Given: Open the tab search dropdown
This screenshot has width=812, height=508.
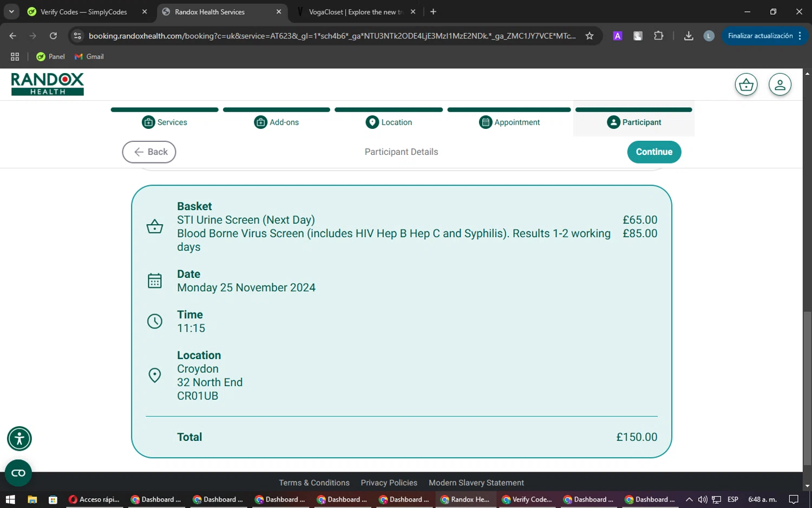Looking at the screenshot, I should point(11,12).
